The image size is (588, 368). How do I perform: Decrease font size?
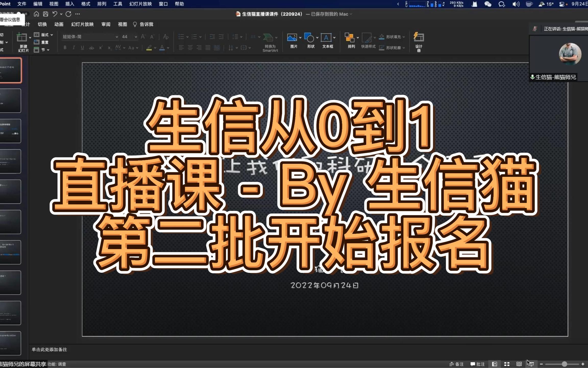[x=152, y=37]
